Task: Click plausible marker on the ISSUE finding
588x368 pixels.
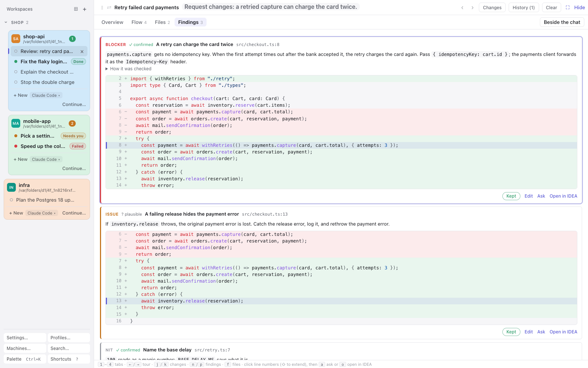Action: coord(132,214)
